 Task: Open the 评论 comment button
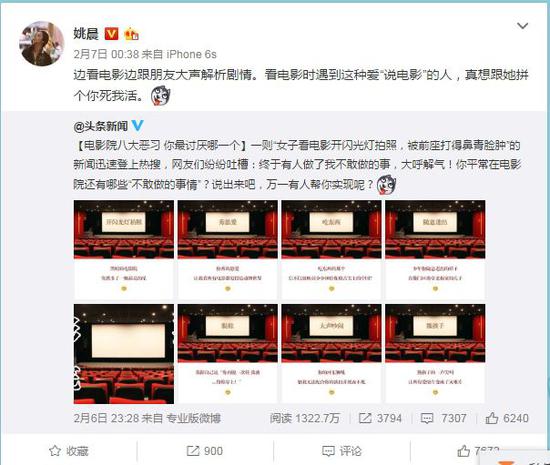click(x=342, y=451)
